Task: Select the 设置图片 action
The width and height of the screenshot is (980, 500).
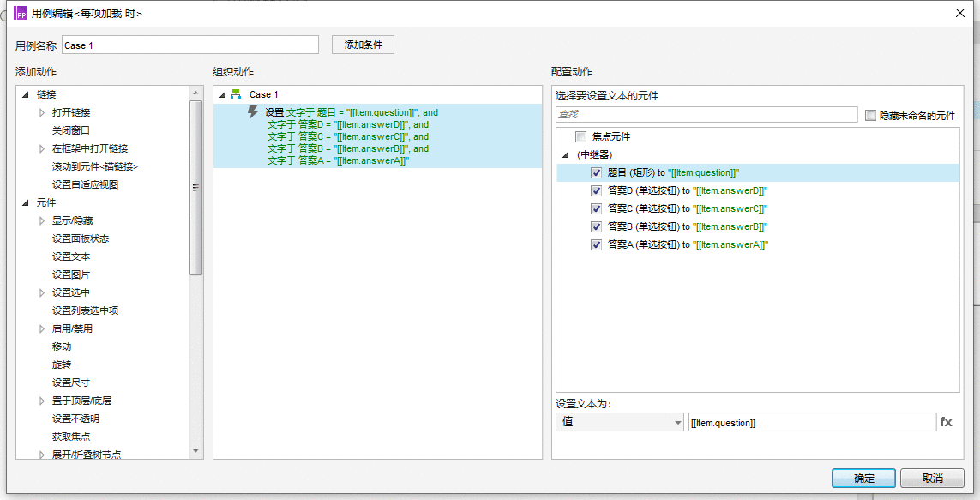Action: click(70, 274)
